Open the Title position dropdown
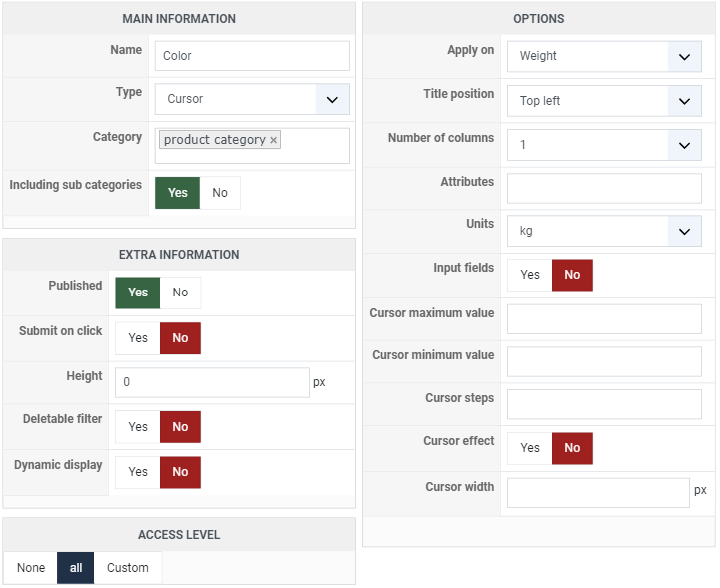Viewport: 720px width, 588px height. click(x=604, y=101)
